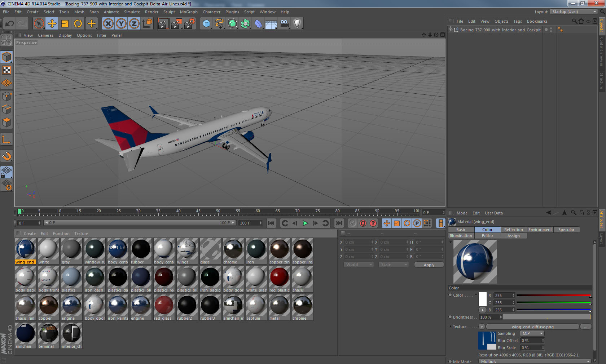
Task: Open Simulate menu
Action: click(x=132, y=12)
